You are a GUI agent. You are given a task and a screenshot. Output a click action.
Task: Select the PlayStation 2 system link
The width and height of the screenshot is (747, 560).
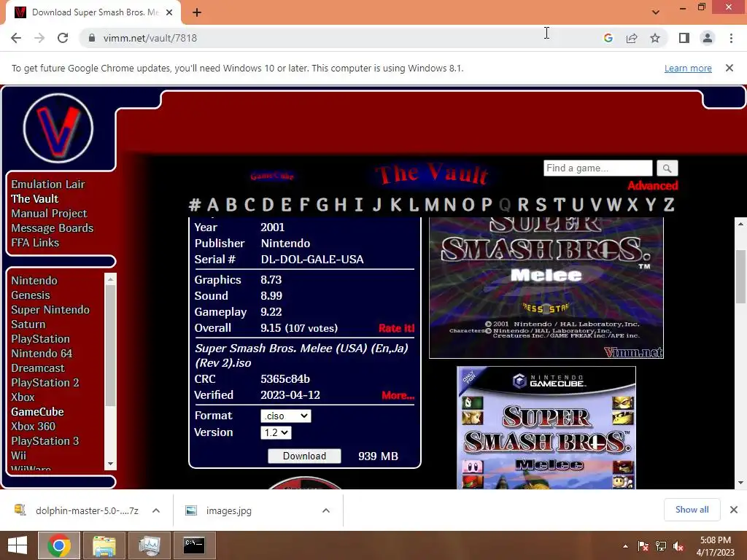click(45, 383)
